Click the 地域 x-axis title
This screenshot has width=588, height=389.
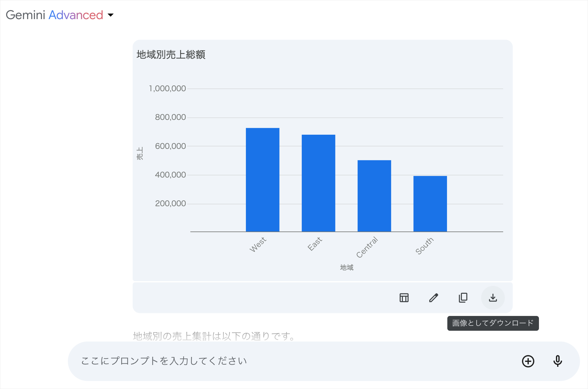click(x=347, y=268)
